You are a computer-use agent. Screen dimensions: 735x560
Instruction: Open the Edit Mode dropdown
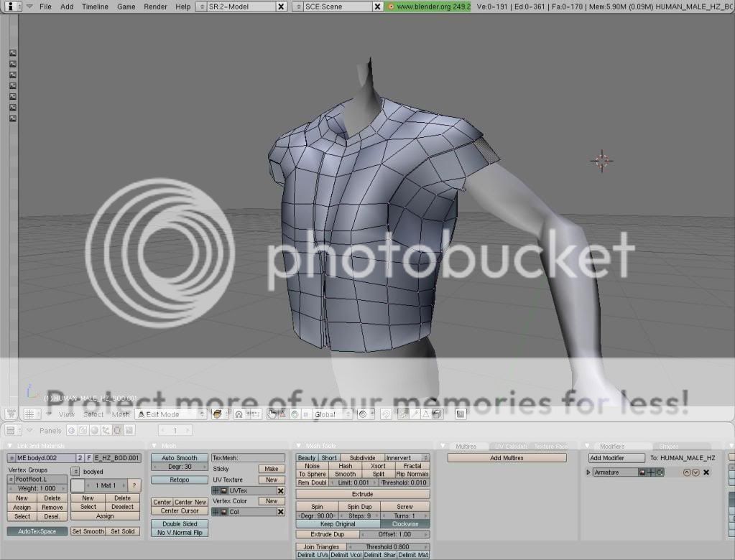coord(170,414)
